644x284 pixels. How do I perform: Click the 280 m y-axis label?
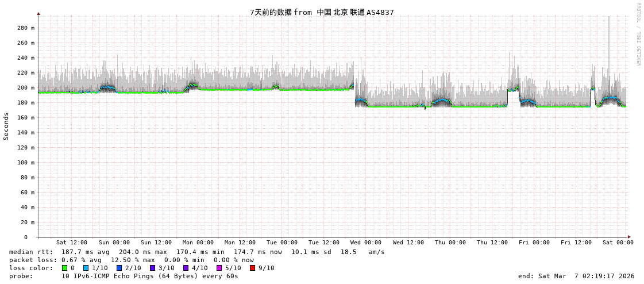[25, 28]
